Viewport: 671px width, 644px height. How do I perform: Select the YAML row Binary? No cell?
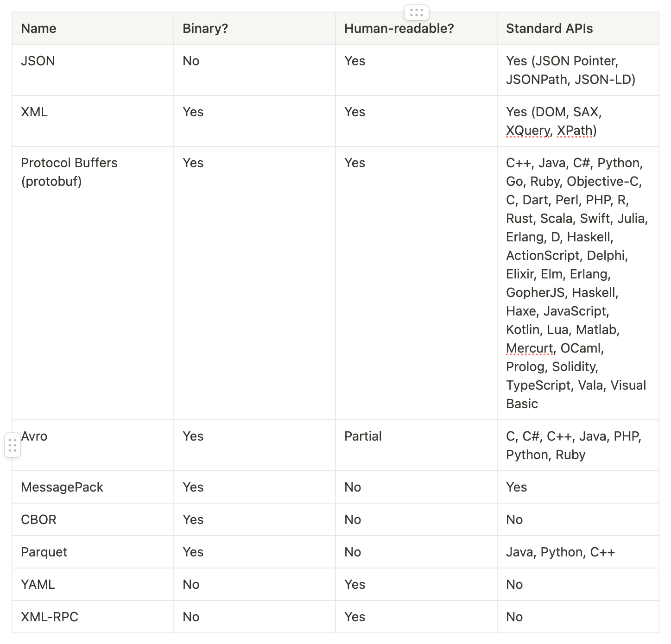pos(191,584)
